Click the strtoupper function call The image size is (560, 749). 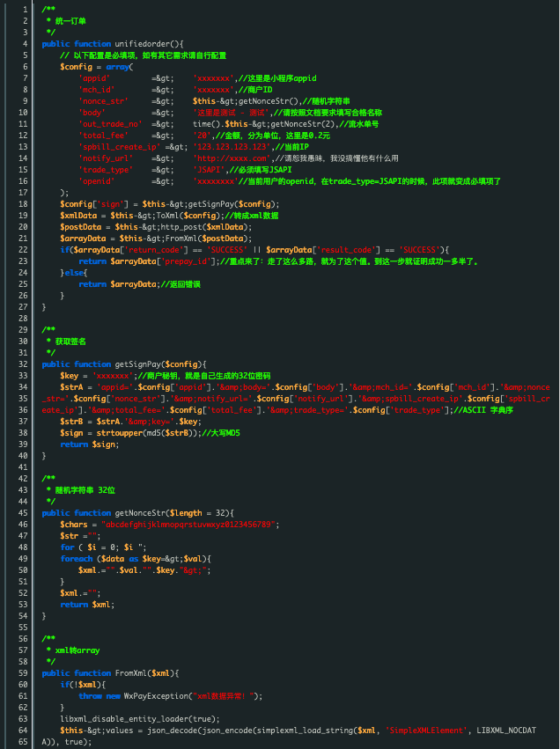(120, 433)
